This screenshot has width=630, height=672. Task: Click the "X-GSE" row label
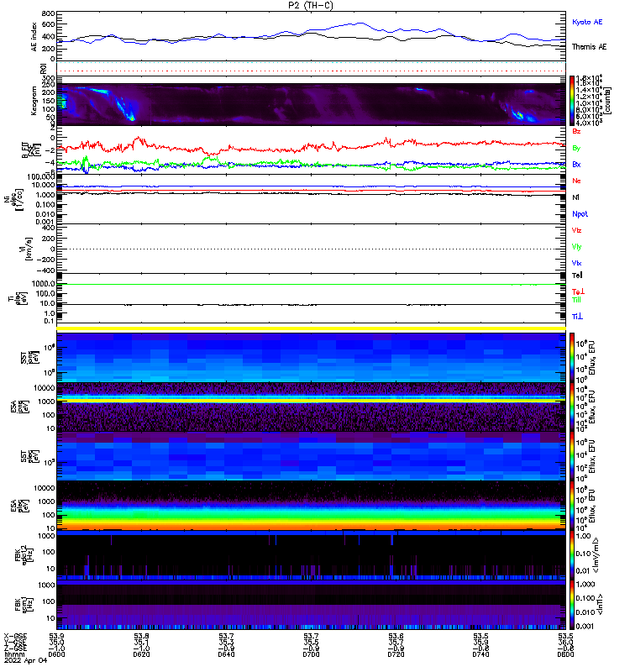(x=15, y=636)
